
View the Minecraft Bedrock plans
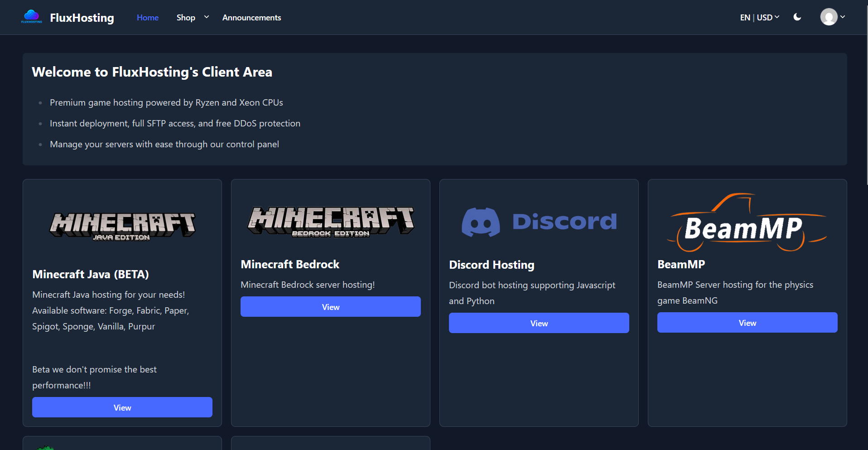pyautogui.click(x=331, y=307)
